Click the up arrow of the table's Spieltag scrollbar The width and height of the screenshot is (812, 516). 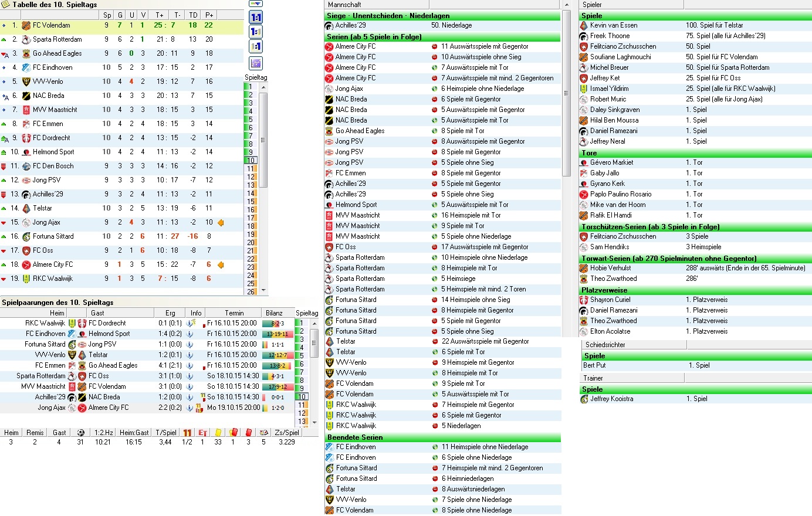coord(263,87)
